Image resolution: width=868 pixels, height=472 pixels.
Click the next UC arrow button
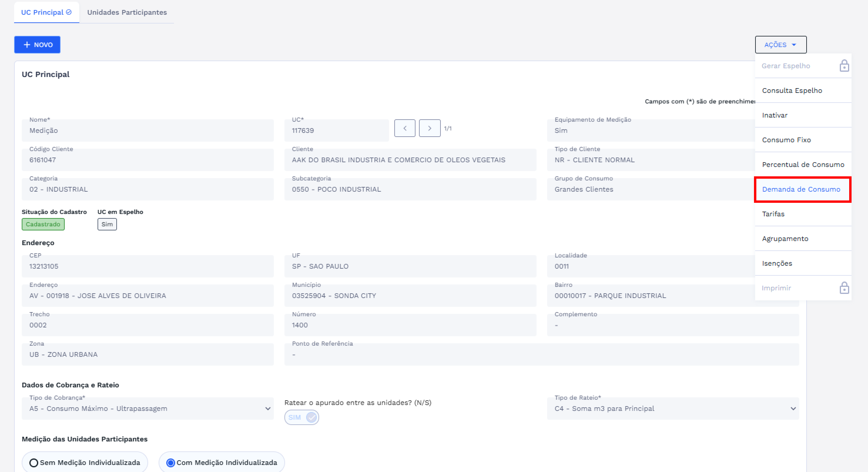click(429, 128)
